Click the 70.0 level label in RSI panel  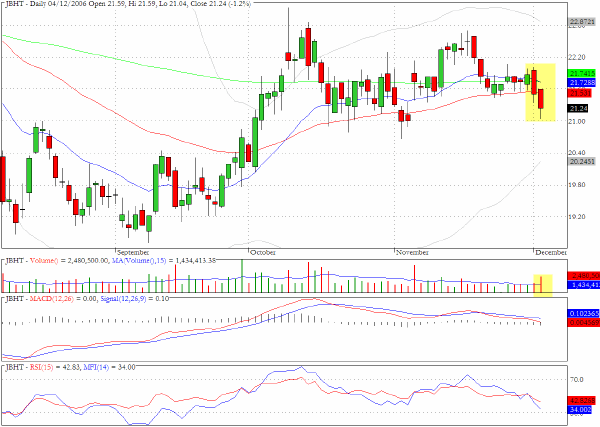point(577,380)
